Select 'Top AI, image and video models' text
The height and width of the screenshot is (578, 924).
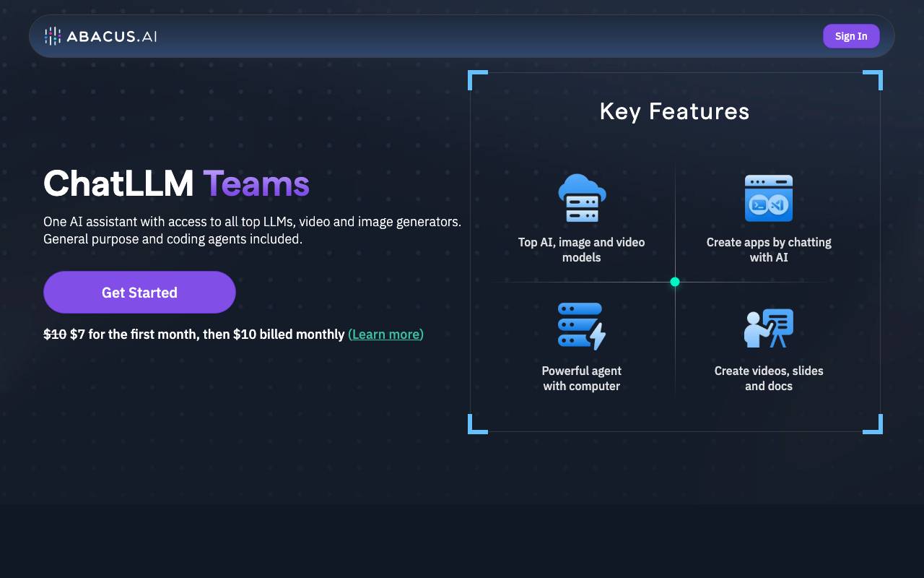click(582, 250)
